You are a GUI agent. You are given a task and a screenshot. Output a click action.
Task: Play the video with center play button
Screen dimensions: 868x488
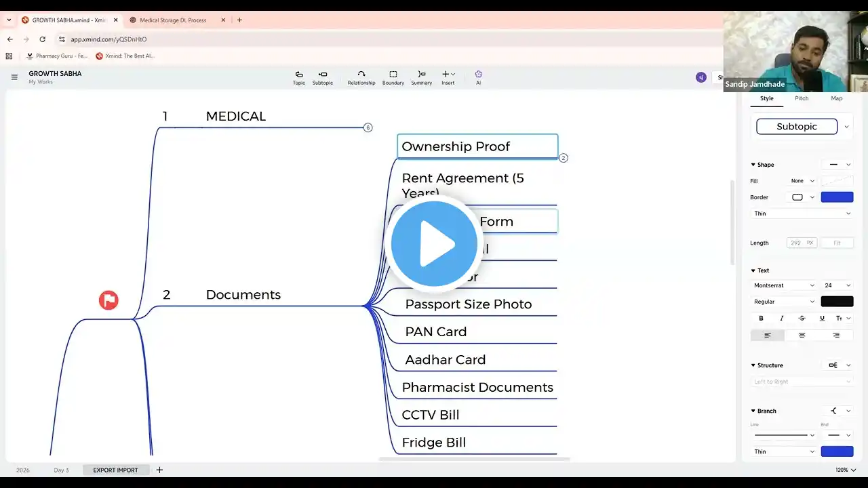pos(434,243)
